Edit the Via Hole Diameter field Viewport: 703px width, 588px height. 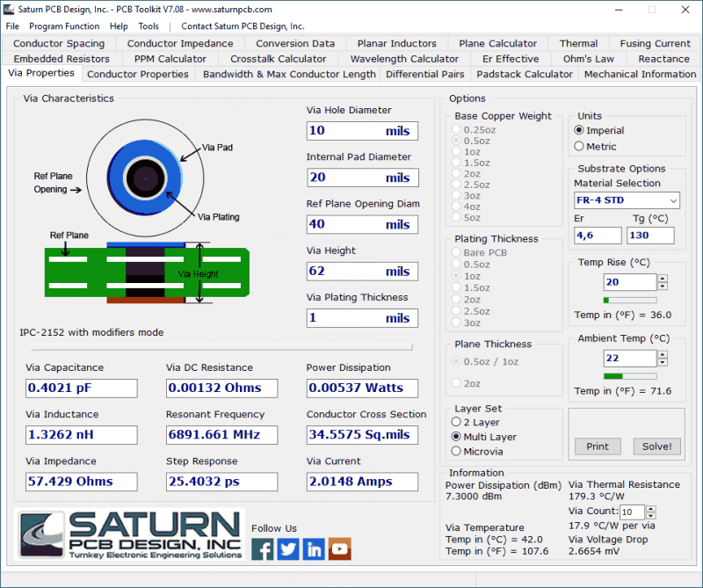click(x=362, y=130)
